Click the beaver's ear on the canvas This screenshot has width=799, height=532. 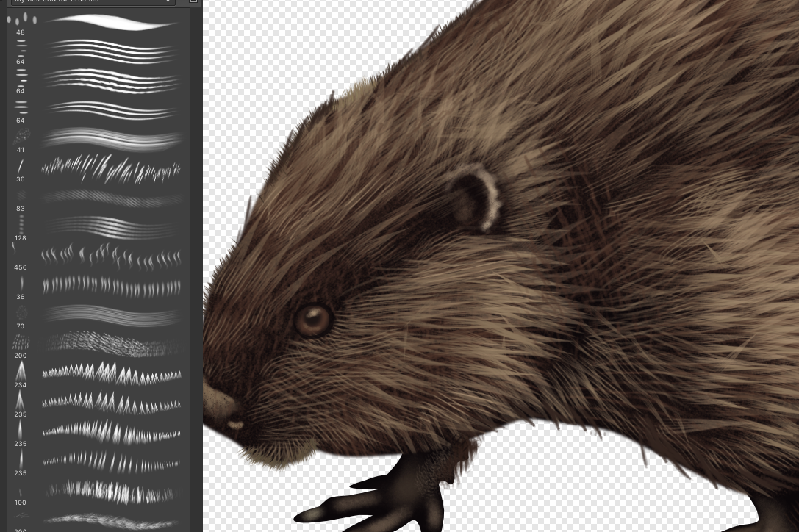(x=475, y=199)
